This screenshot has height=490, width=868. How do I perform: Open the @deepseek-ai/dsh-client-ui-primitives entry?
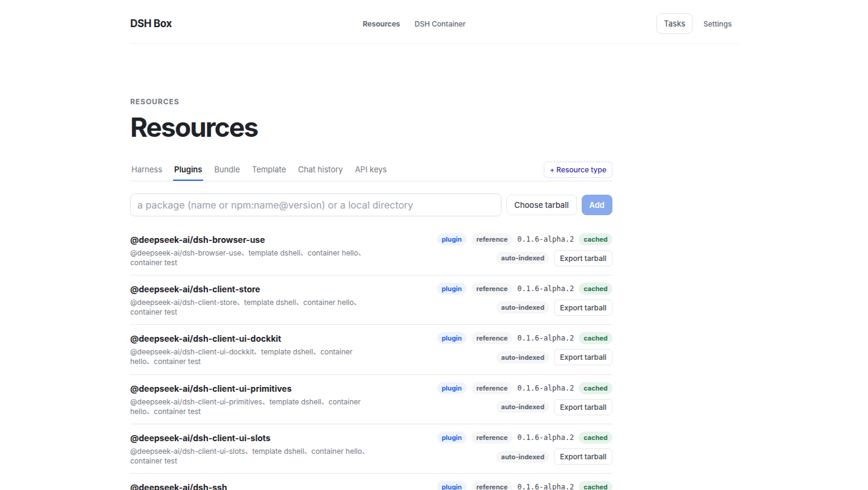[x=211, y=388]
